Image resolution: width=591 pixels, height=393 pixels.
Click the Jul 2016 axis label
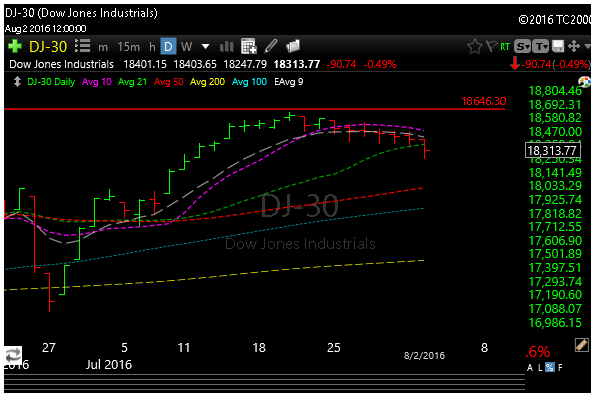coord(109,365)
